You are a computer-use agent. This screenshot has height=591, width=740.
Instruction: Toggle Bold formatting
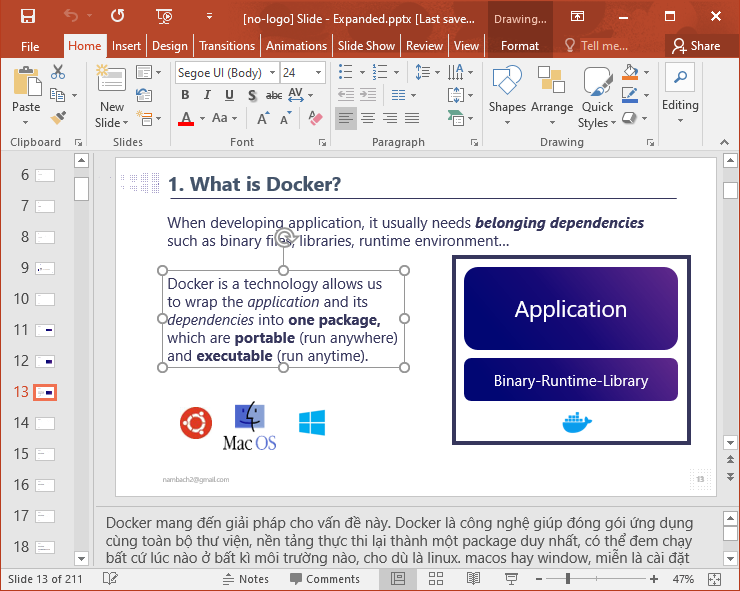pos(185,95)
